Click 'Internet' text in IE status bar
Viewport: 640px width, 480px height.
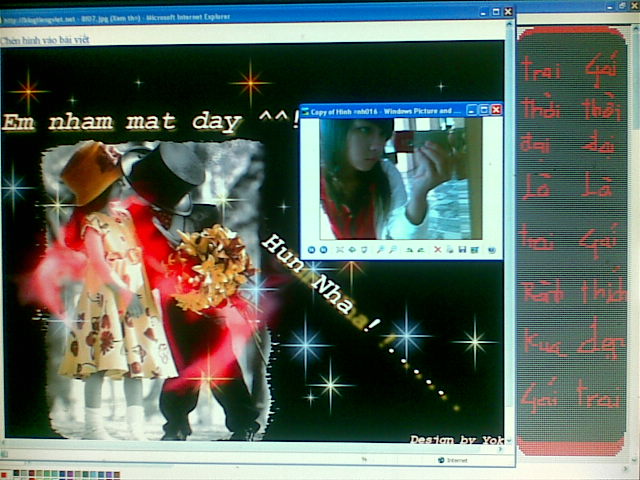(457, 460)
